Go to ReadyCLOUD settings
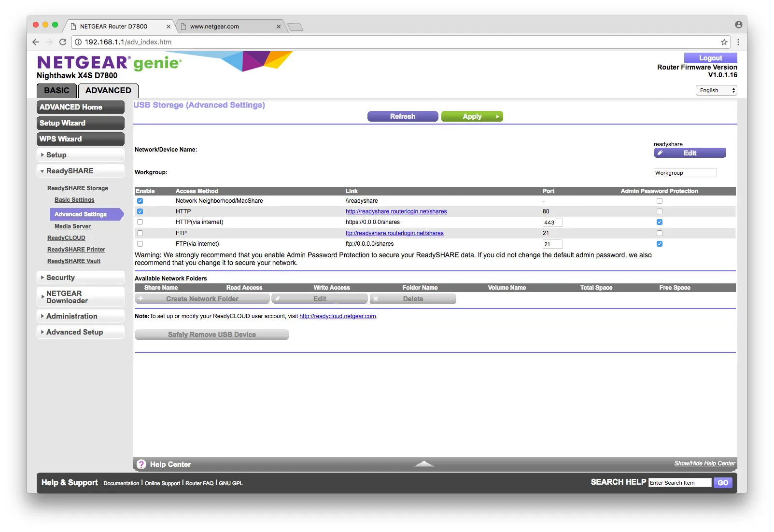This screenshot has width=774, height=532. 66,238
